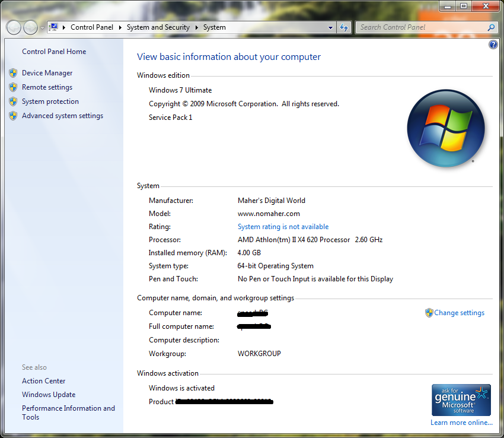The image size is (504, 438).
Task: Open System protection
Action: pos(50,101)
